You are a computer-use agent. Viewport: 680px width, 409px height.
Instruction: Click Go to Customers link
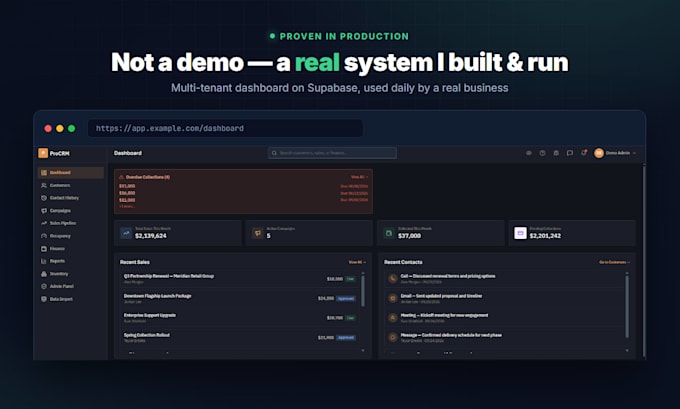[x=615, y=262]
